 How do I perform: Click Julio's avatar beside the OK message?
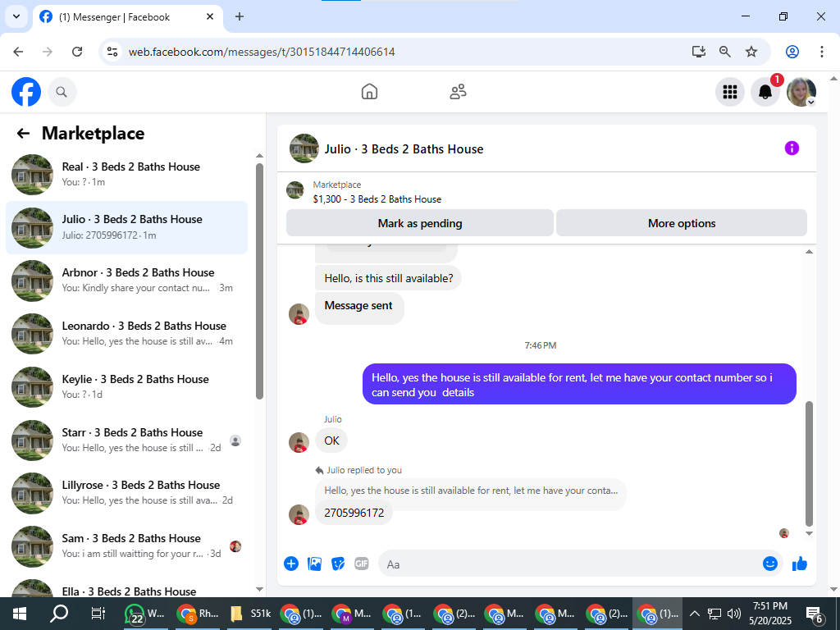pos(299,442)
